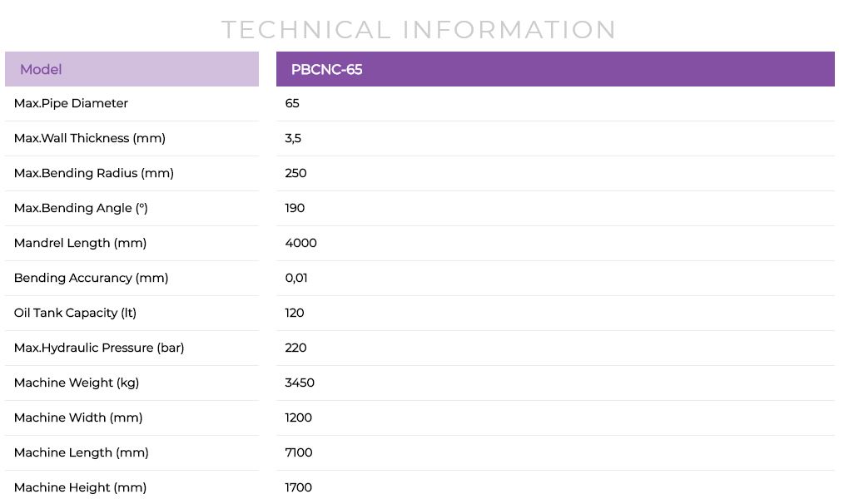Click the Bending Accurancy (mm) label

pos(91,278)
